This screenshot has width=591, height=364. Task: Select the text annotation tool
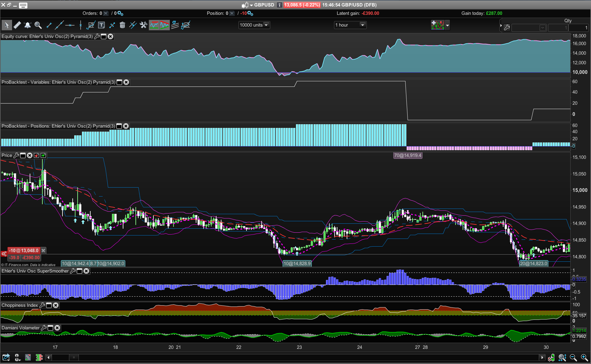[x=101, y=25]
